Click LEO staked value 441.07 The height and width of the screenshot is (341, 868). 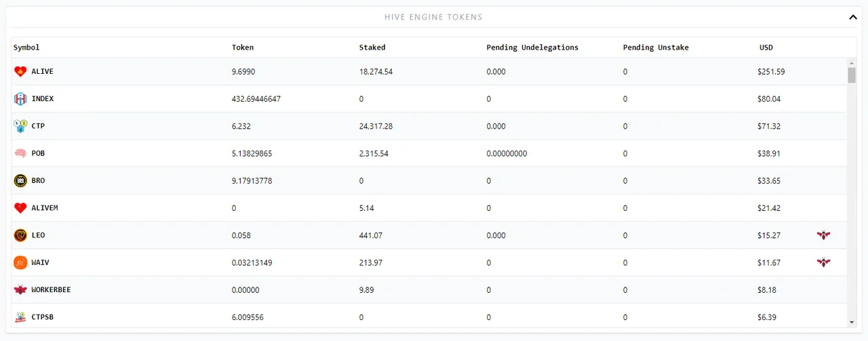click(x=371, y=235)
